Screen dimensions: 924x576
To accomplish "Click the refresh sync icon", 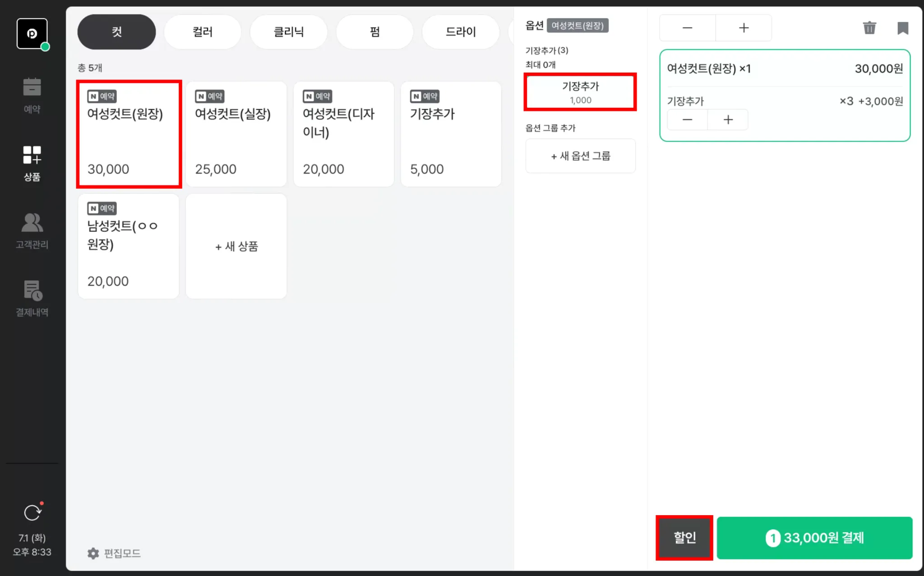I will pos(32,512).
